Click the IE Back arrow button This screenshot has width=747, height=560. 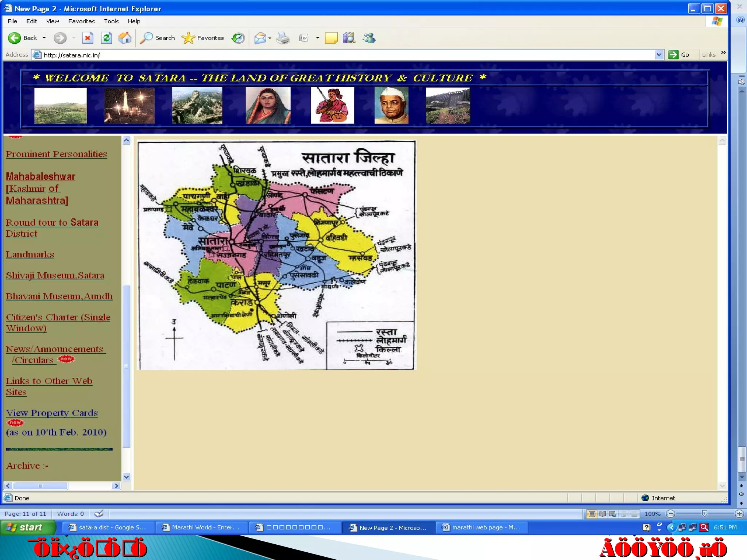pyautogui.click(x=15, y=38)
